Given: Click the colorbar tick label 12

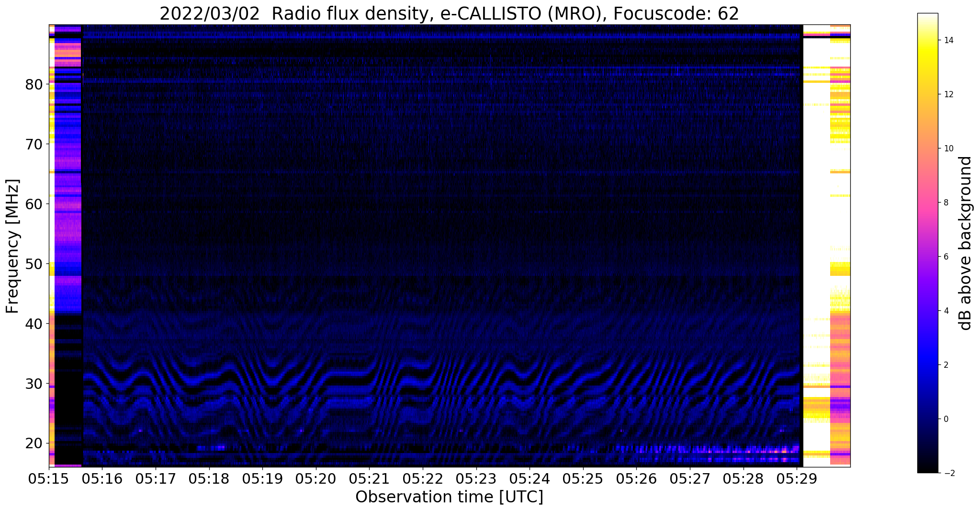Looking at the screenshot, I should point(948,94).
